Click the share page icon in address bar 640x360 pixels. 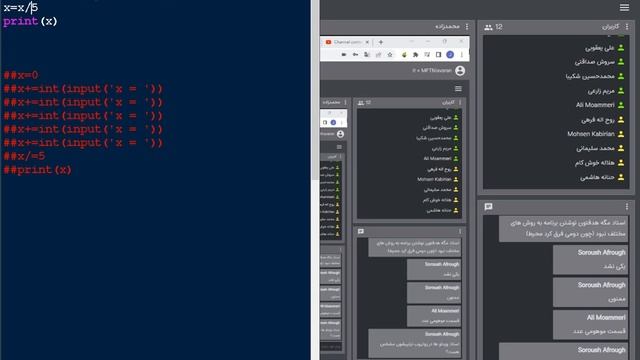coord(378,55)
